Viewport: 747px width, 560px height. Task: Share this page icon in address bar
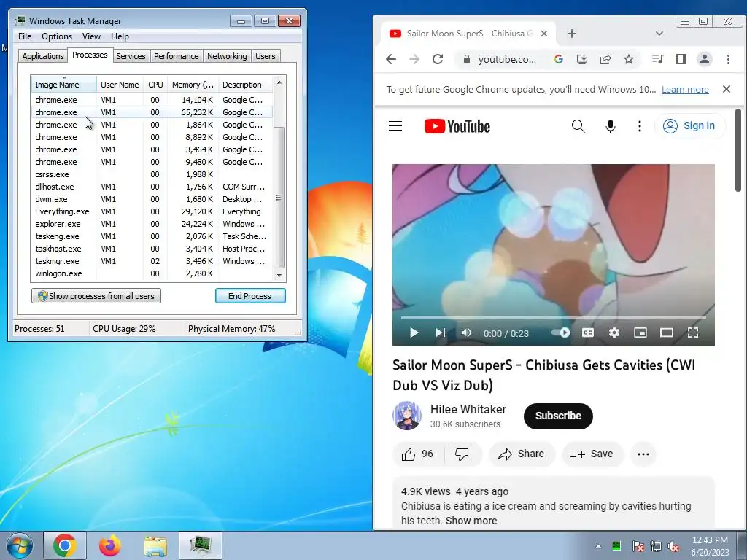click(605, 59)
